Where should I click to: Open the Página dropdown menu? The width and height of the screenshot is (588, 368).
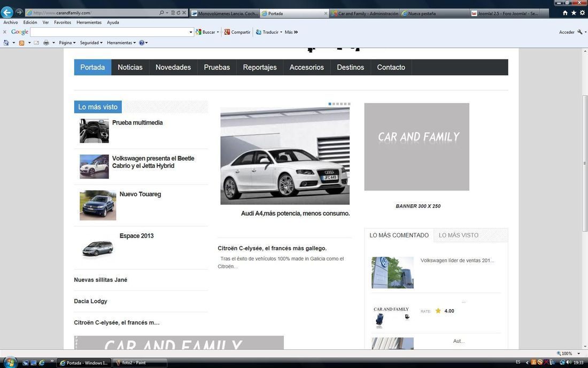tap(67, 43)
